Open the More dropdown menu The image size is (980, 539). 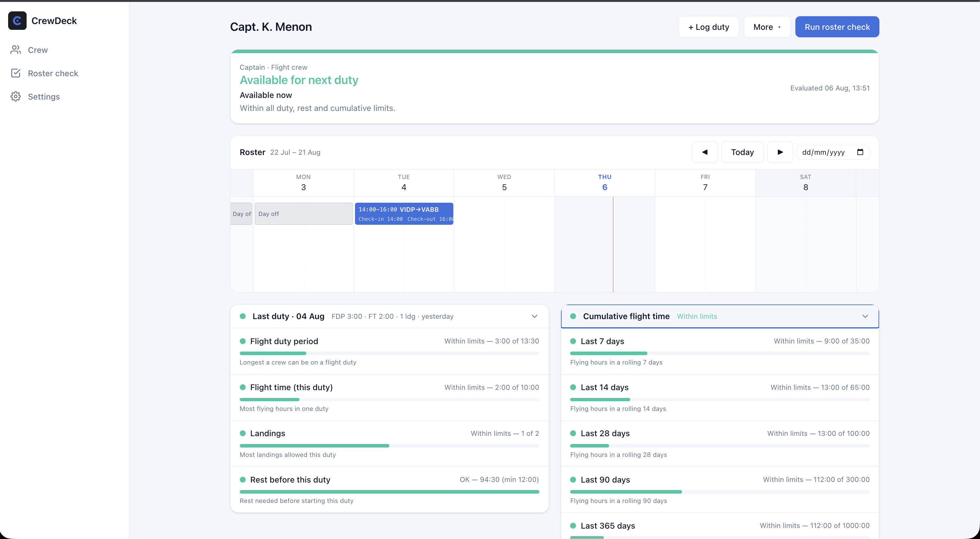click(x=767, y=27)
